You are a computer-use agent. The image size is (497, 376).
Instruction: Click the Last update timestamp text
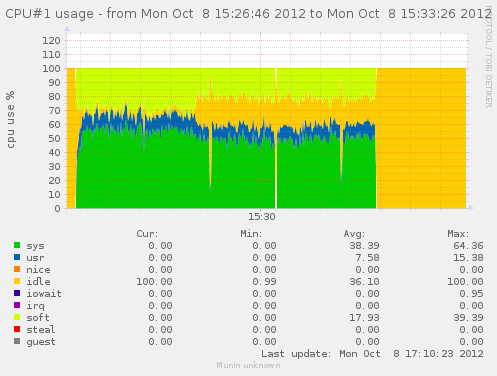point(372,354)
